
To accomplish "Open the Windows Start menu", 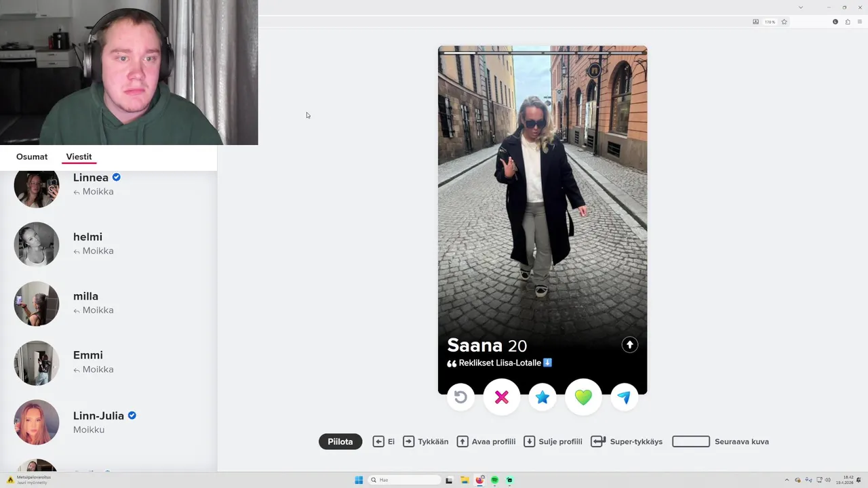I will point(359,480).
